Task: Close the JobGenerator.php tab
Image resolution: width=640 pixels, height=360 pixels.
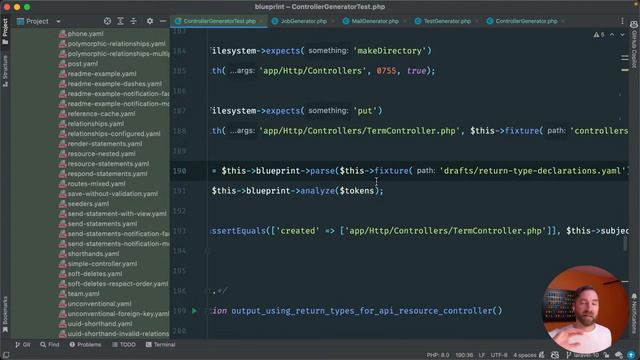Action: point(333,21)
